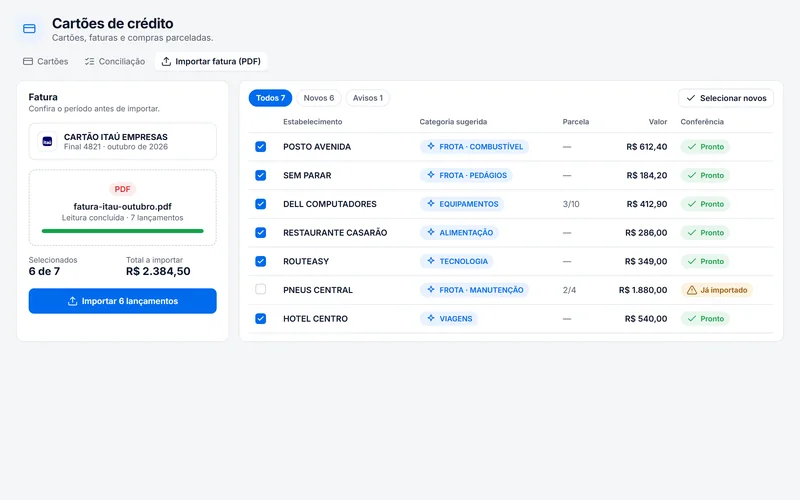The image size is (800, 500).
Task: Open the Alimentação suggested category tag
Action: point(460,233)
